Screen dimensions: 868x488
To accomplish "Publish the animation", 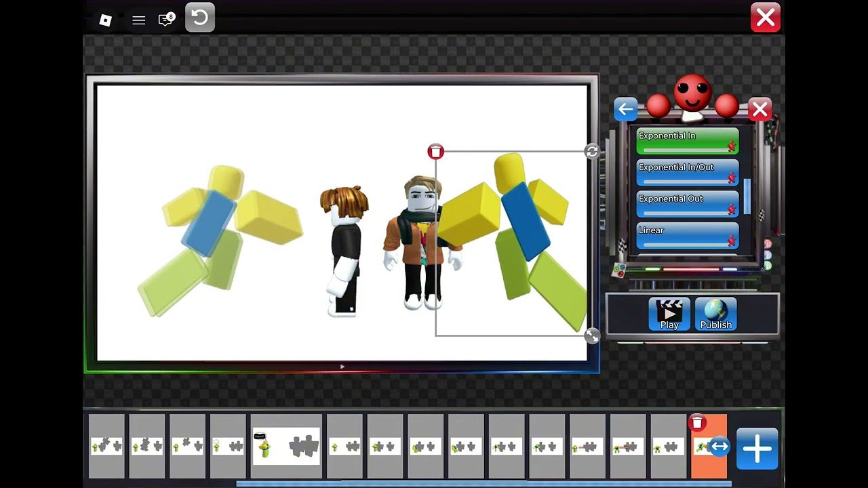I will point(715,314).
